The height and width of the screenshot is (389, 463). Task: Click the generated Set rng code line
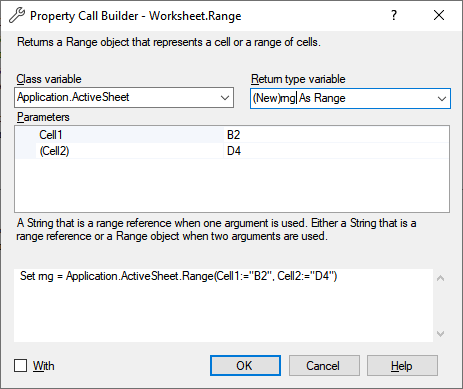point(178,276)
